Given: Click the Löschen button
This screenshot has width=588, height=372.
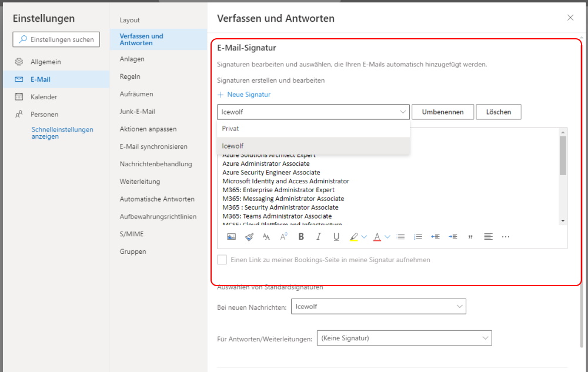Looking at the screenshot, I should (x=499, y=112).
